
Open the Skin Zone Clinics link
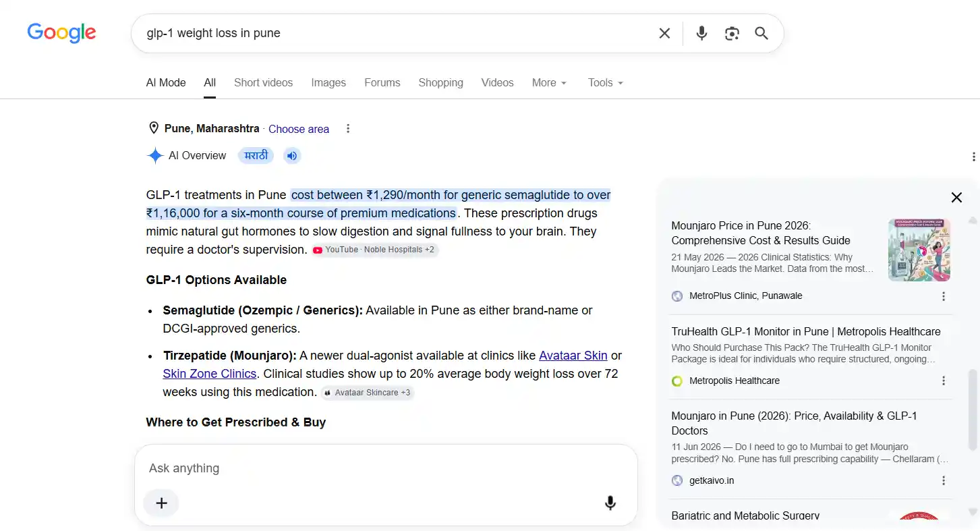(x=210, y=374)
